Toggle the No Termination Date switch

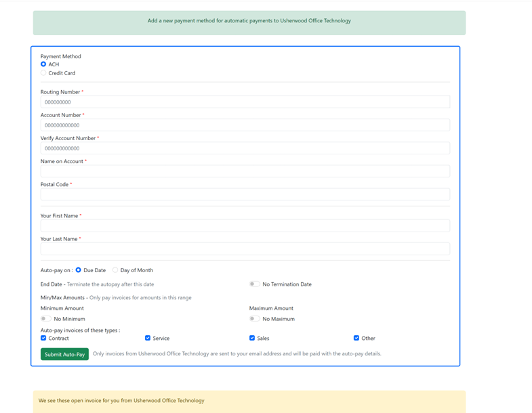coord(254,284)
